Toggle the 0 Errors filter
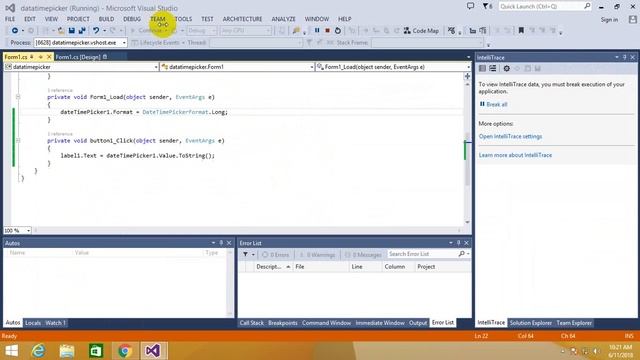The height and width of the screenshot is (360, 640). (276, 254)
